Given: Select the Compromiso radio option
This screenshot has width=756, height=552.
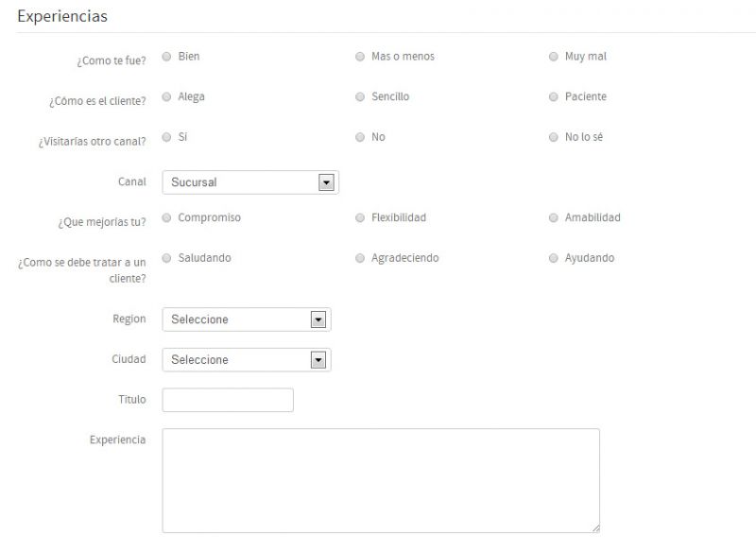Looking at the screenshot, I should click(x=166, y=218).
